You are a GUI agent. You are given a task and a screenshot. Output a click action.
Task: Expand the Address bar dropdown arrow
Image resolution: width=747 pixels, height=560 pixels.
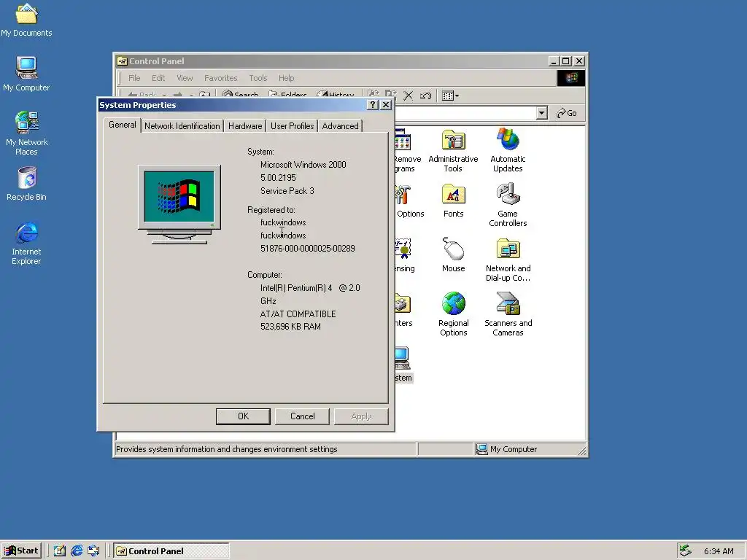coord(541,113)
